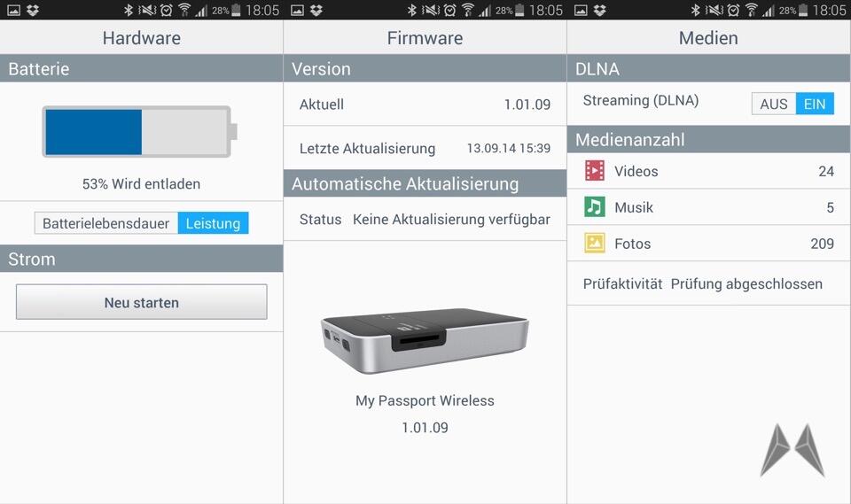851x504 pixels.
Task: Tap 'Prüfung abgeschlossen' scan status
Action: (x=746, y=283)
